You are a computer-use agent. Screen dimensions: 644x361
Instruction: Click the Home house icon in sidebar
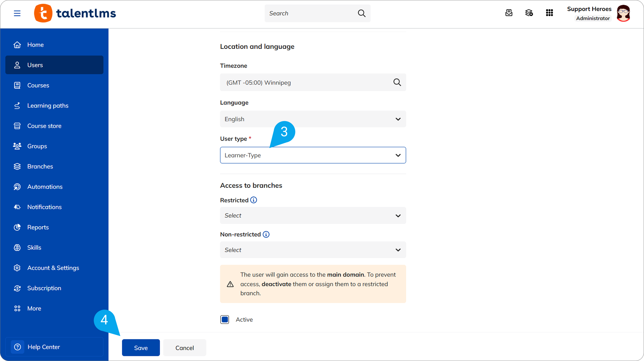tap(17, 45)
